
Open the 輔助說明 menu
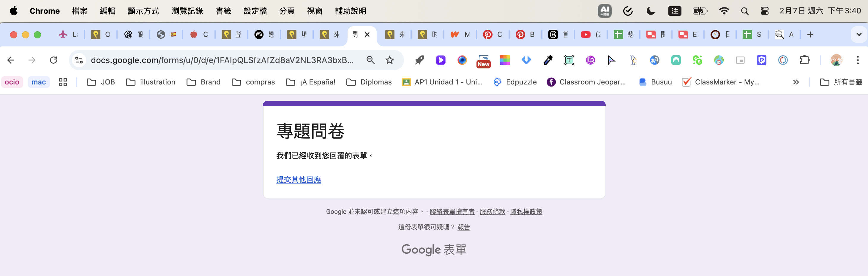pos(351,11)
